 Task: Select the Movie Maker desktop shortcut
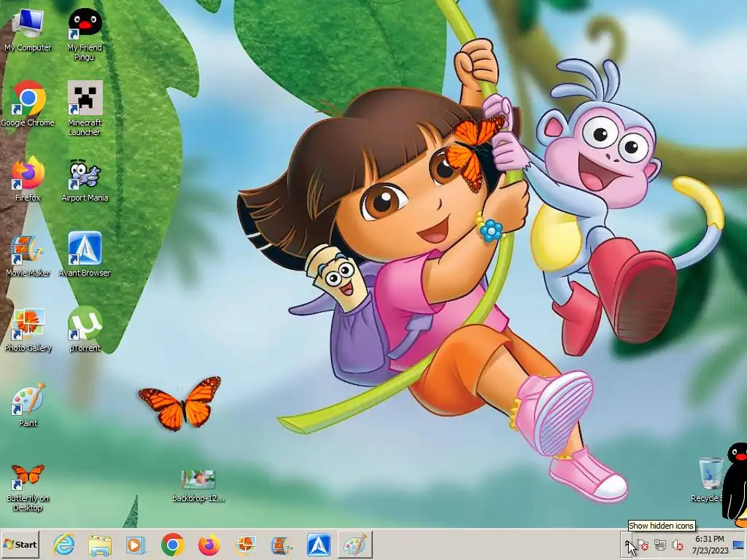(28, 255)
